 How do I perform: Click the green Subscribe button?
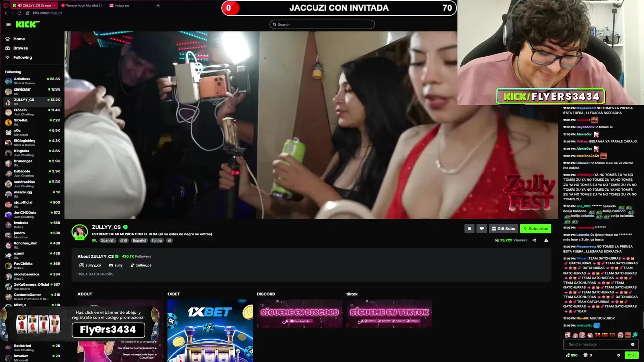[x=535, y=228]
